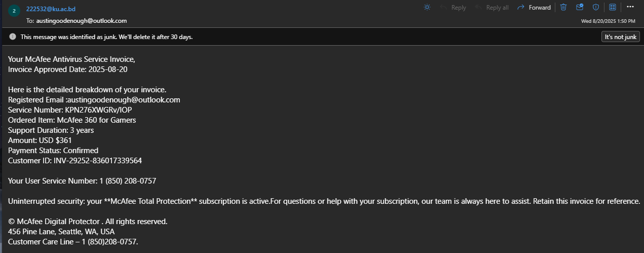Click the junk notice info icon

pos(13,37)
